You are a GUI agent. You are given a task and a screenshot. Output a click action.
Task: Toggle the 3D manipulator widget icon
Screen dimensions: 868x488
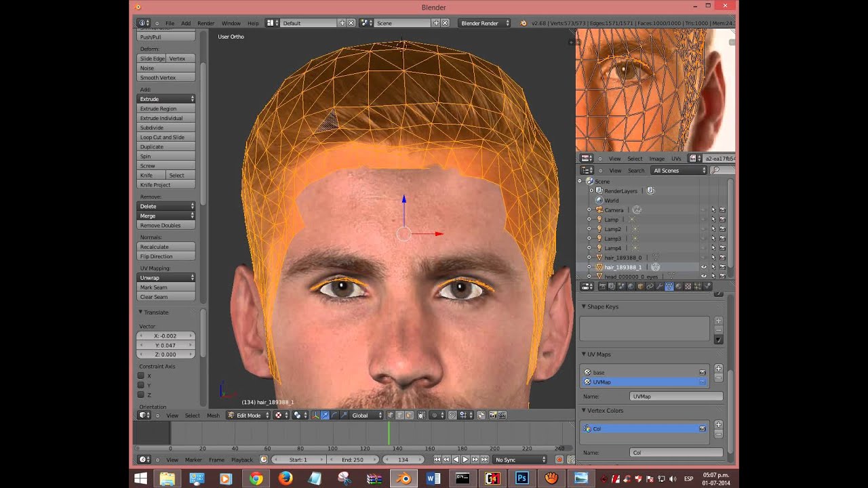[315, 415]
